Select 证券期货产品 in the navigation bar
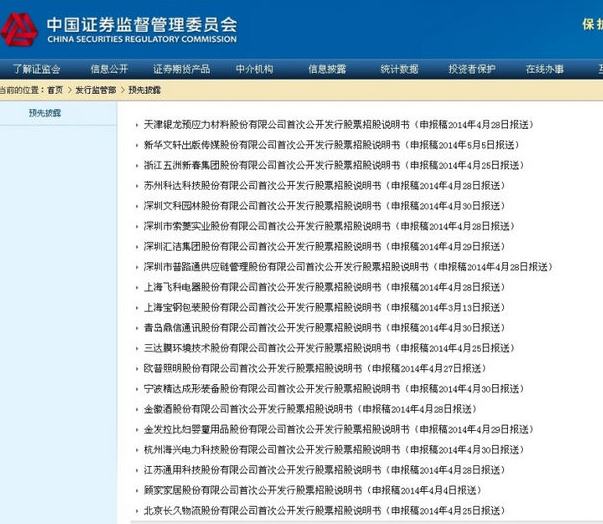This screenshot has width=603, height=524. 181,69
